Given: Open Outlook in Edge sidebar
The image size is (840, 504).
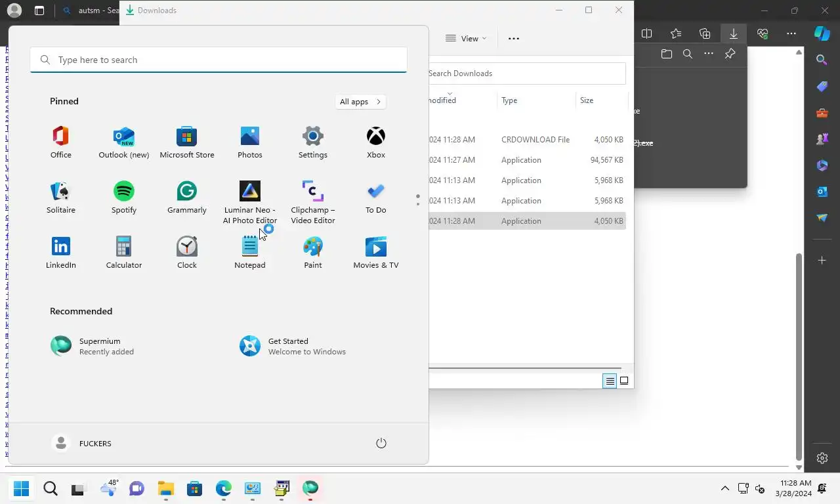Looking at the screenshot, I should coord(822,192).
